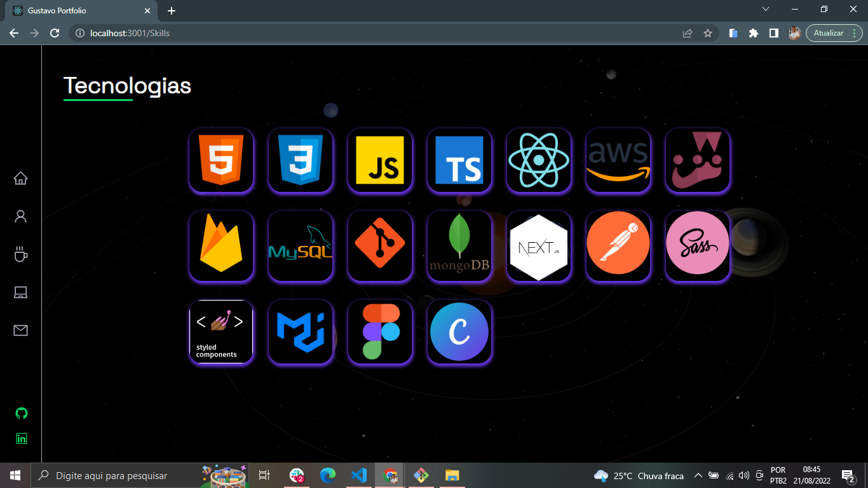Select the Canva logo card
Viewport: 868px width, 488px height.
(x=459, y=332)
